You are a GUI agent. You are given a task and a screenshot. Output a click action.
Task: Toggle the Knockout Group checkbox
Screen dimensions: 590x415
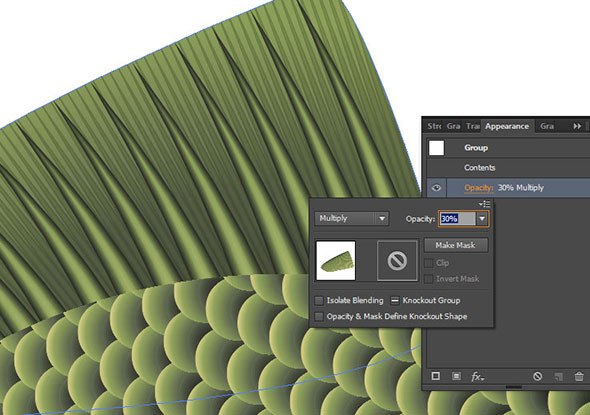[395, 300]
